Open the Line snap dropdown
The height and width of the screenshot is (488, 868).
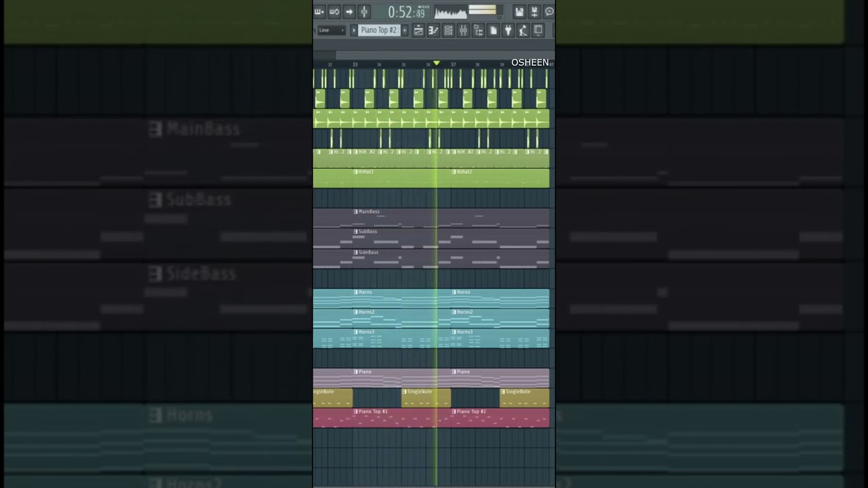tap(331, 30)
